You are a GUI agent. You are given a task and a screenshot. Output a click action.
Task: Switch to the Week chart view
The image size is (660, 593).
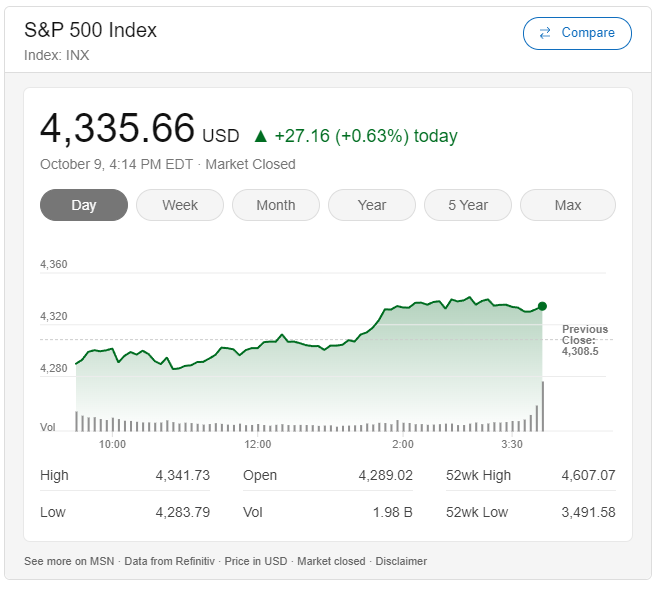coord(180,205)
